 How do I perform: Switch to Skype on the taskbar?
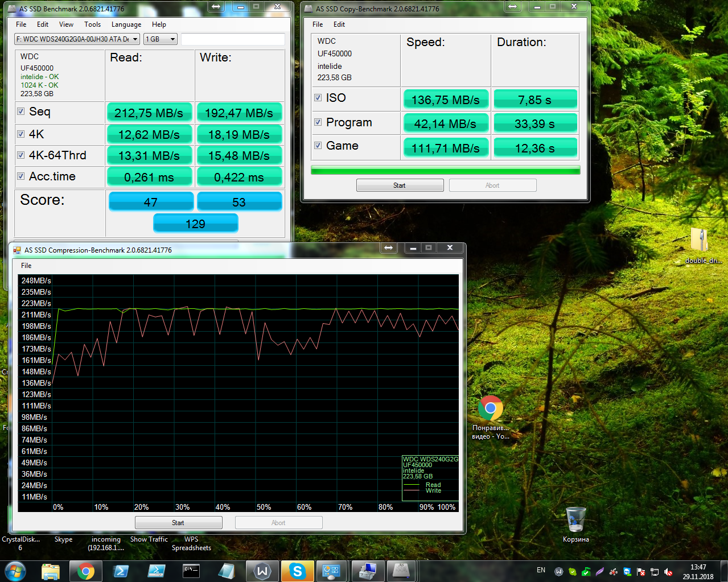click(x=297, y=571)
